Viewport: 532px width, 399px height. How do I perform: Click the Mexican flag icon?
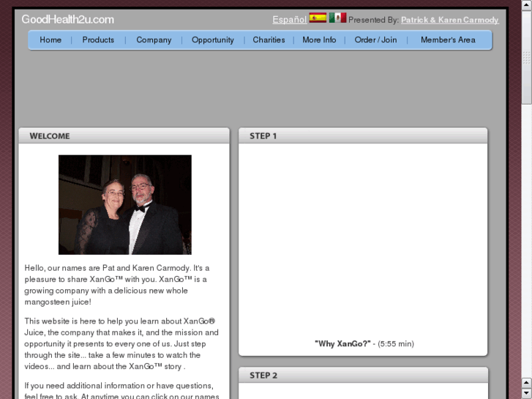coord(337,18)
